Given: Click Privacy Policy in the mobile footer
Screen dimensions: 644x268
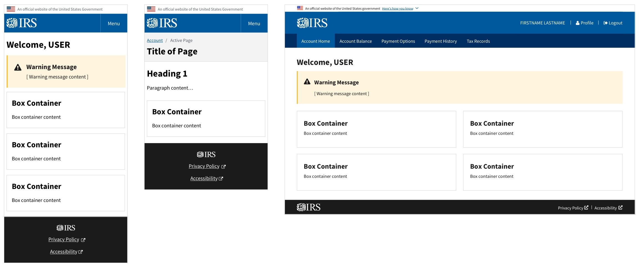Looking at the screenshot, I should click(64, 239).
